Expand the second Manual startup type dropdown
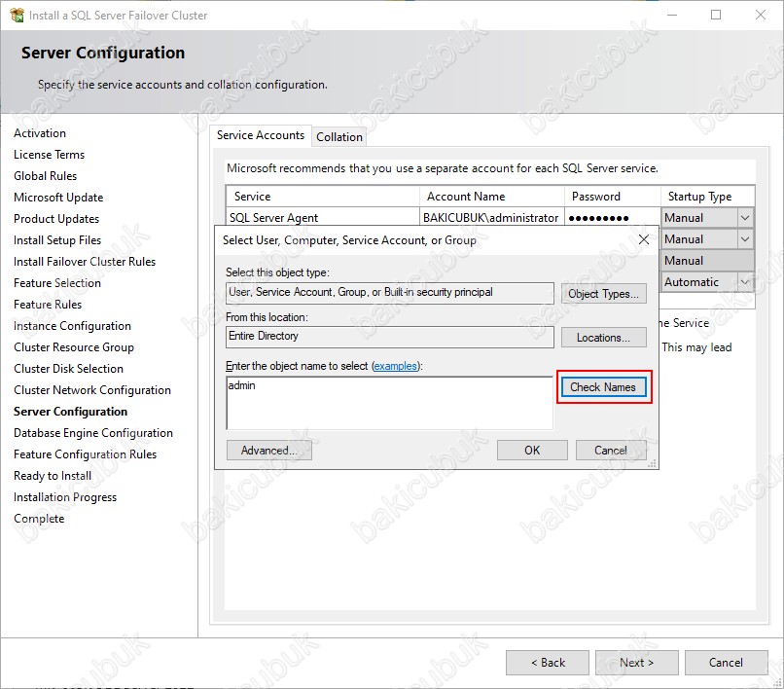784x689 pixels. 744,239
